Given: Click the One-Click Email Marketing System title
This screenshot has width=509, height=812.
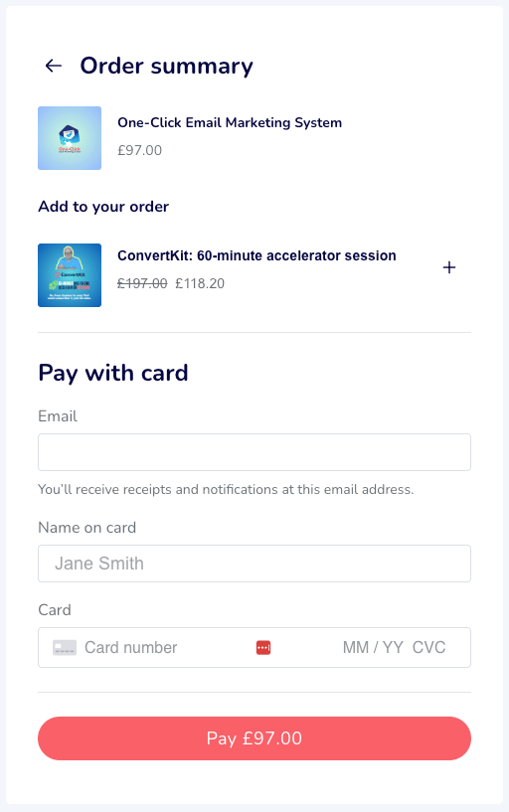Looking at the screenshot, I should [230, 122].
